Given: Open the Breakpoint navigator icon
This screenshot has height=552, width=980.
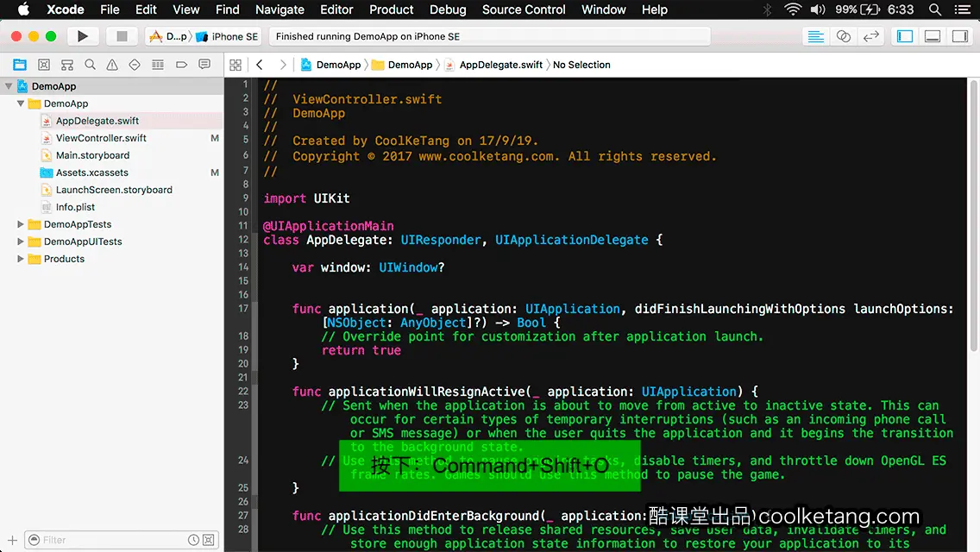Looking at the screenshot, I should point(181,65).
